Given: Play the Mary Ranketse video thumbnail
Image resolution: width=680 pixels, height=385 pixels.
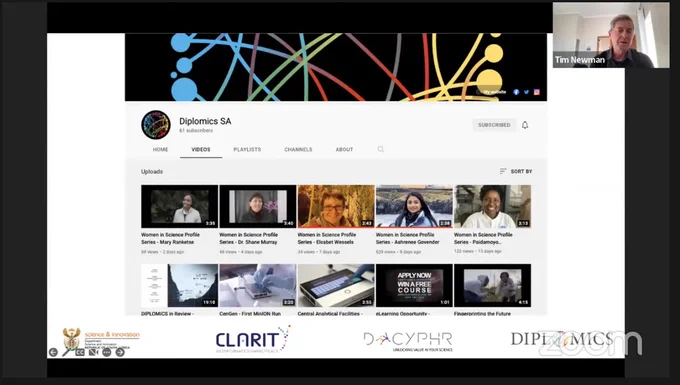Looking at the screenshot, I should coord(180,206).
